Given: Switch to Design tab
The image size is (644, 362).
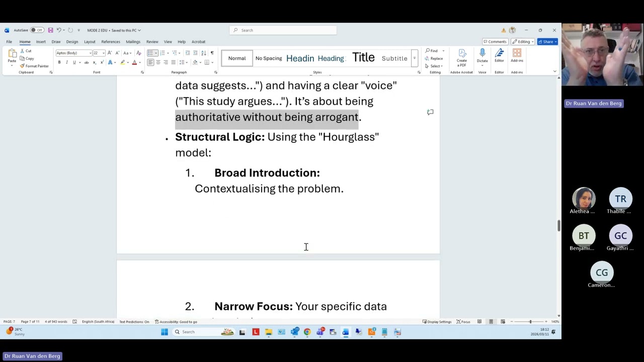Looking at the screenshot, I should (x=72, y=42).
